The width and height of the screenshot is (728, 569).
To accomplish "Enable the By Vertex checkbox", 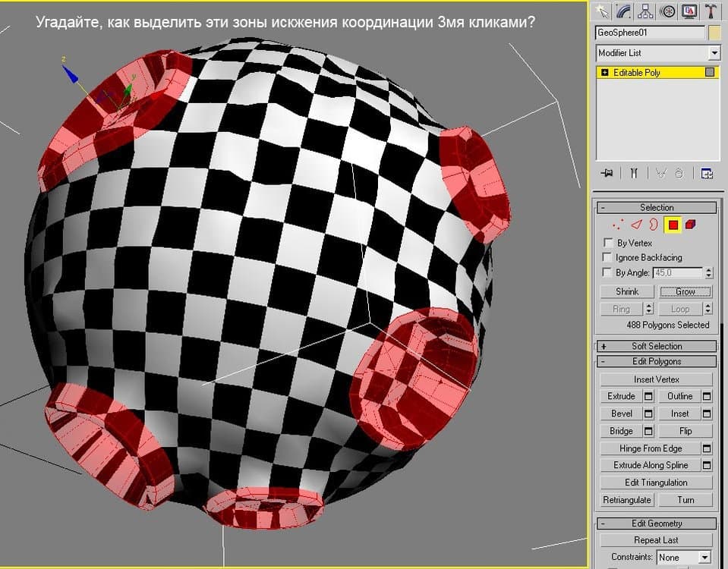I will coord(607,244).
